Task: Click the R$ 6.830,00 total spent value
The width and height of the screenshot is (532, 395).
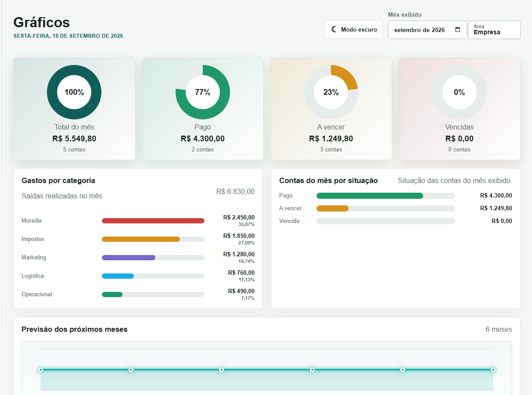Action: (235, 192)
